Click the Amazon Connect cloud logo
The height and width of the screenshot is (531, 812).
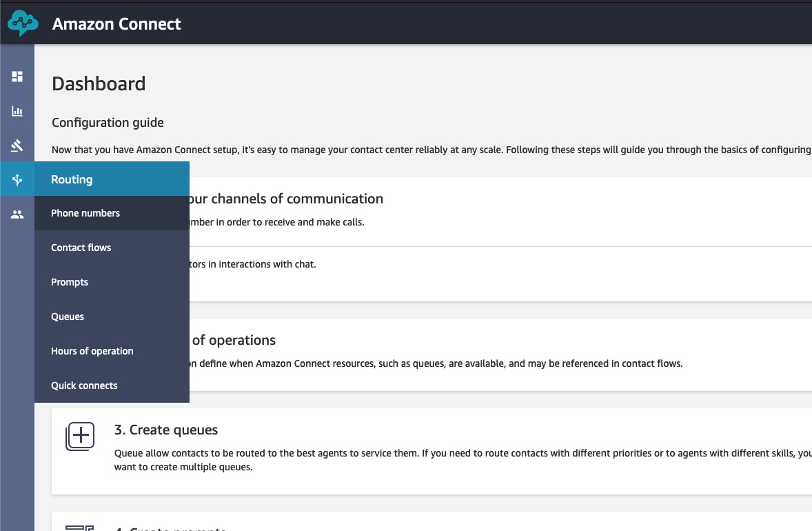(23, 23)
